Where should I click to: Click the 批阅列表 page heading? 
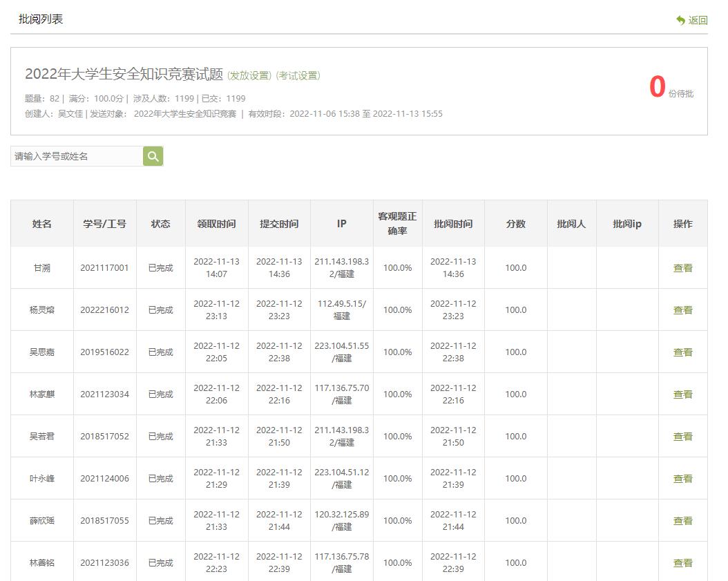pos(40,19)
